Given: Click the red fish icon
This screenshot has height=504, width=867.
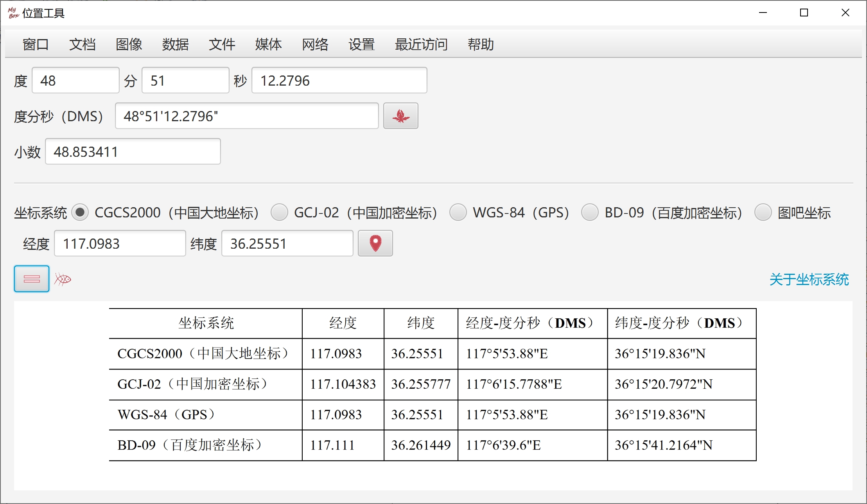Looking at the screenshot, I should coord(63,279).
